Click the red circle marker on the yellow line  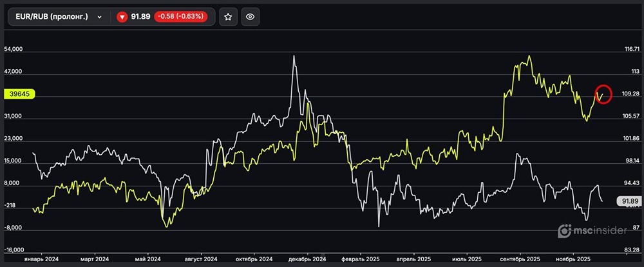click(x=603, y=94)
